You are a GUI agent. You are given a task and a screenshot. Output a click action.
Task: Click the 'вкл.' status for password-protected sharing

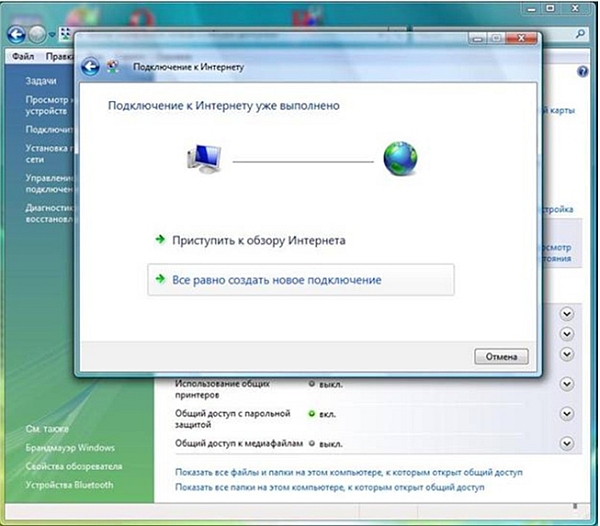click(324, 413)
